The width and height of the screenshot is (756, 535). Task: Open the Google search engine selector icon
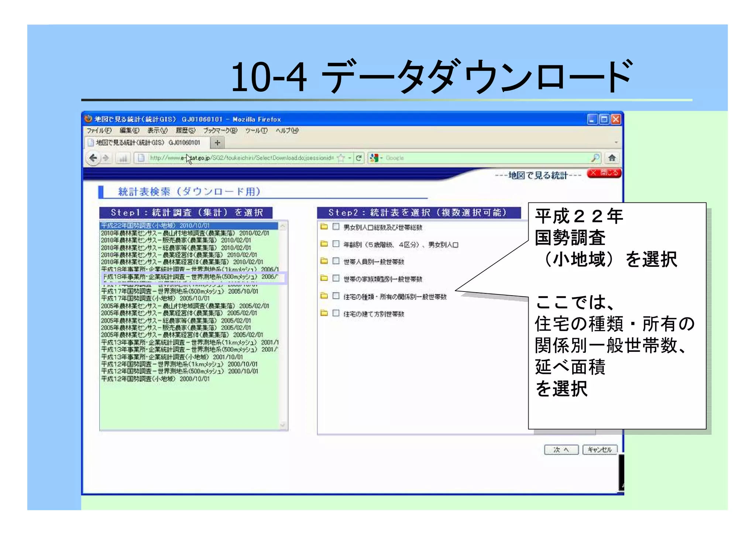tap(374, 158)
